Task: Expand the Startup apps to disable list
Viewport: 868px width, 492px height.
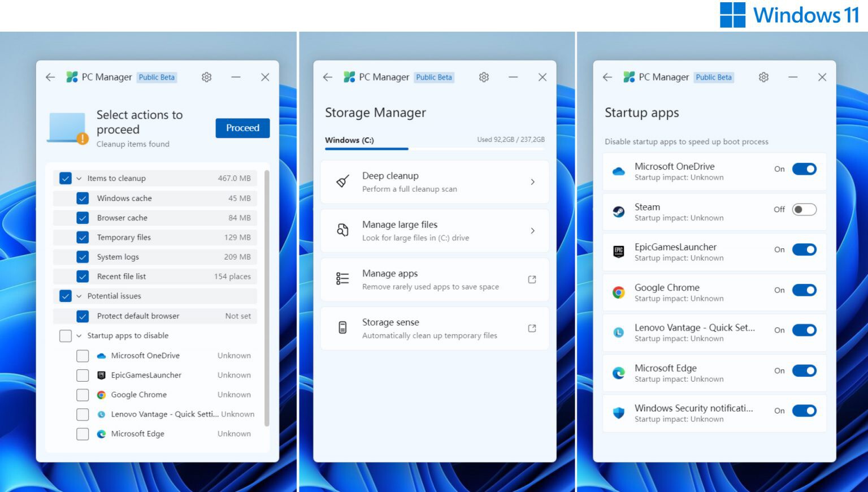Action: (x=79, y=335)
